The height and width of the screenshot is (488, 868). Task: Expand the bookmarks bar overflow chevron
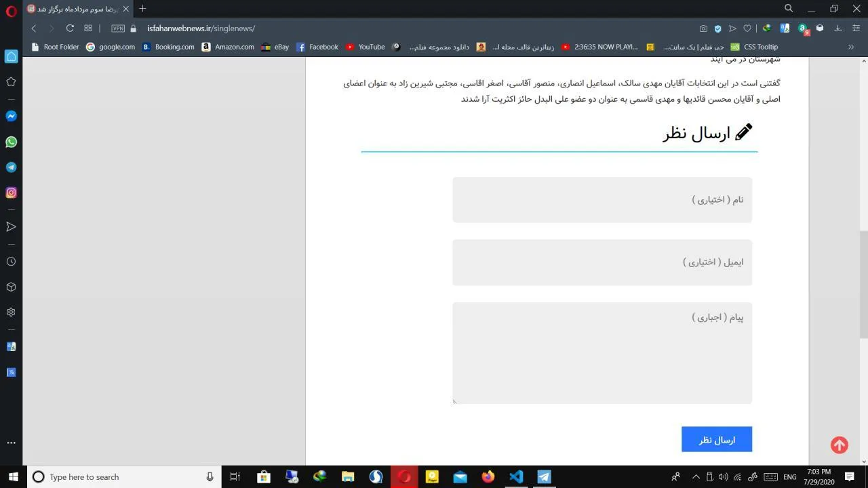850,47
